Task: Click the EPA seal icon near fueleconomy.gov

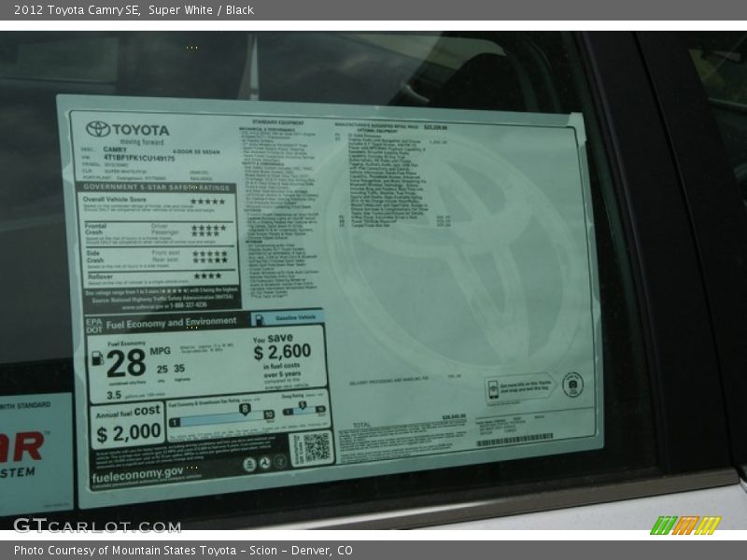Action: tap(250, 462)
